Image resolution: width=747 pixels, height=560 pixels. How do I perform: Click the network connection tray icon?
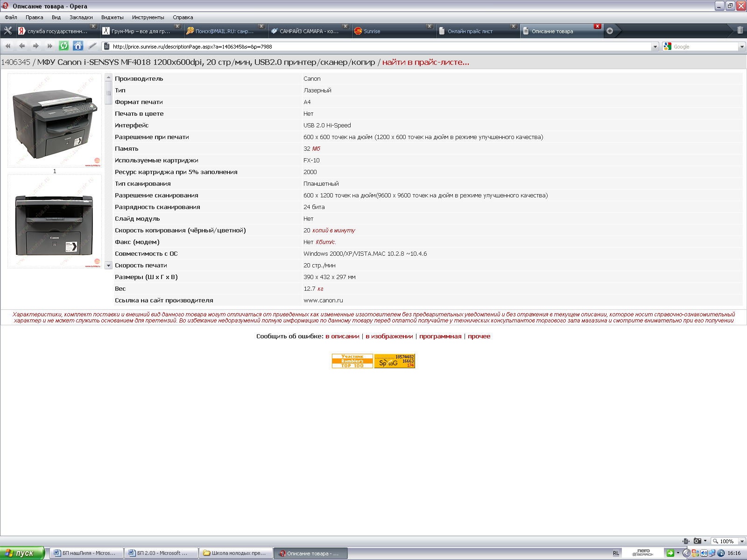pos(712,553)
